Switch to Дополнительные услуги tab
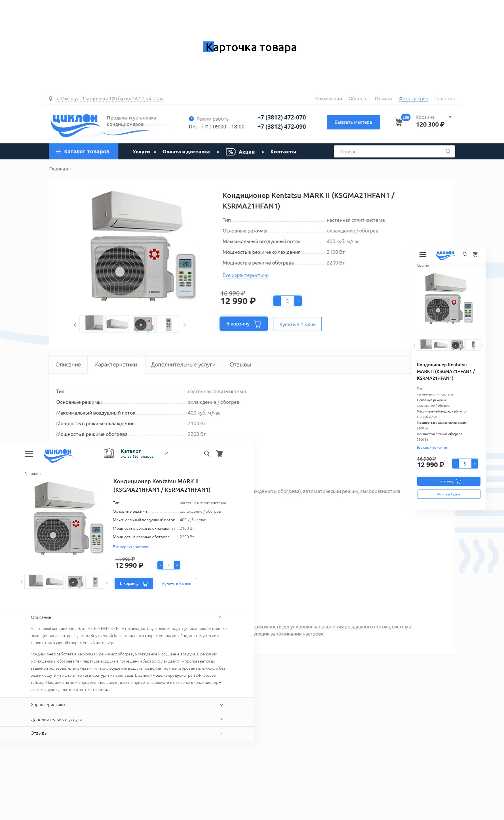The width and height of the screenshot is (504, 820). pyautogui.click(x=183, y=365)
